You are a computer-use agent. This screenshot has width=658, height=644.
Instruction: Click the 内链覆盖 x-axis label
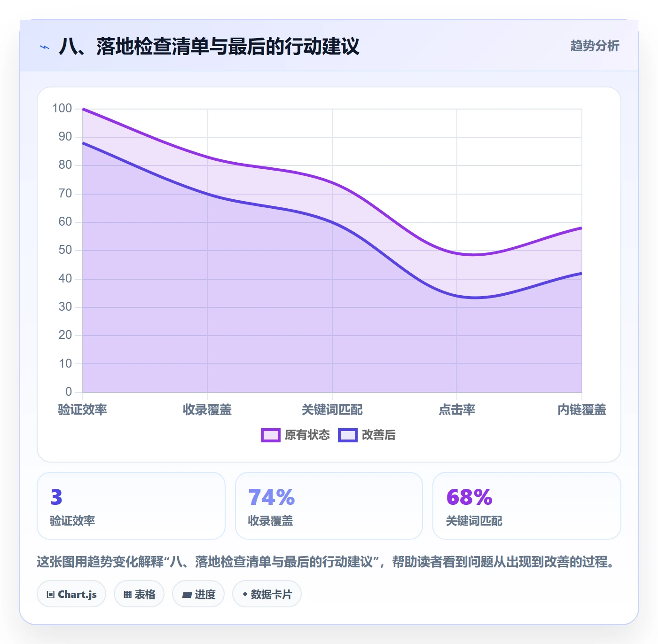pyautogui.click(x=582, y=410)
